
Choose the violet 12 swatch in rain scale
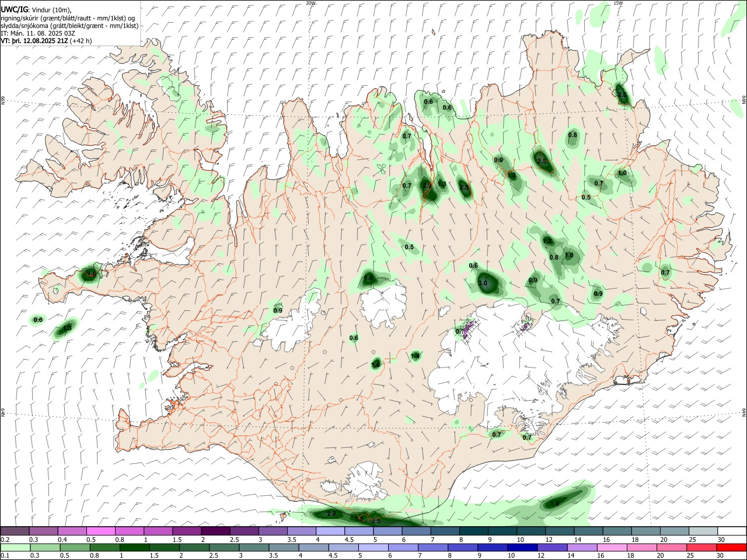pyautogui.click(x=551, y=547)
